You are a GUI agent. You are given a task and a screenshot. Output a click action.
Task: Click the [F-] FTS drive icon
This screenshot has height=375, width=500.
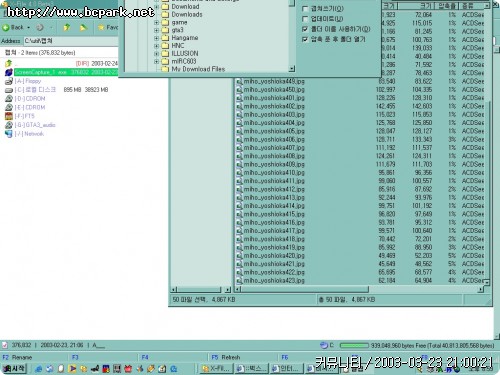point(9,116)
